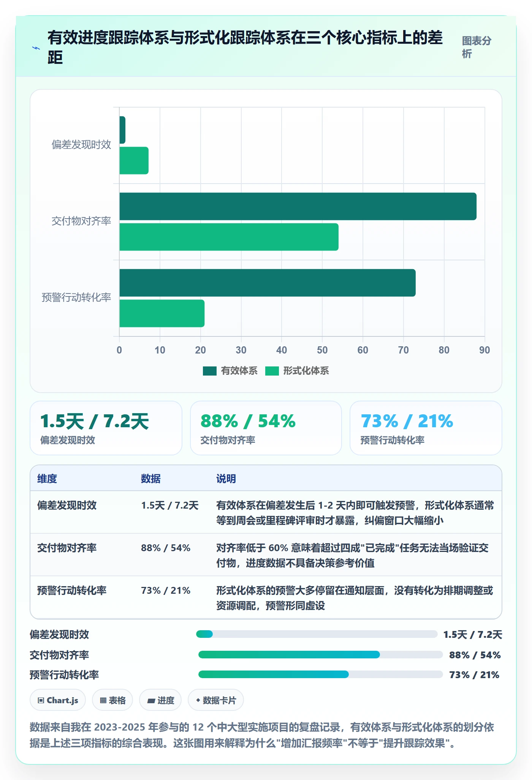Select the 表格 tag chip

pyautogui.click(x=112, y=700)
